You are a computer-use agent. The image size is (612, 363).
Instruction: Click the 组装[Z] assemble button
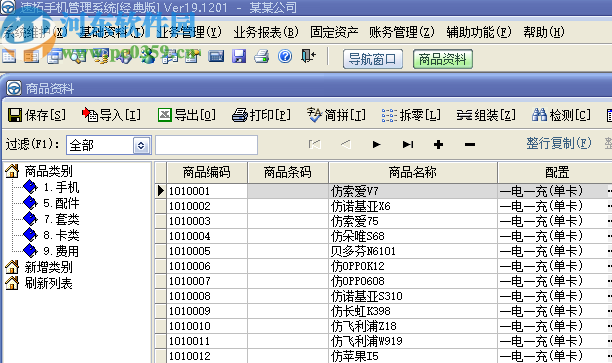486,115
